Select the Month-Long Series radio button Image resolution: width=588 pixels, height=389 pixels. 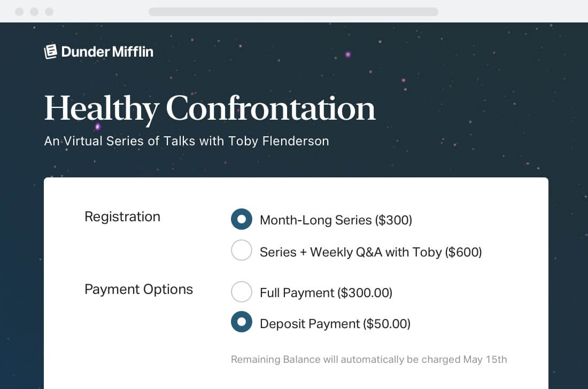(x=241, y=219)
